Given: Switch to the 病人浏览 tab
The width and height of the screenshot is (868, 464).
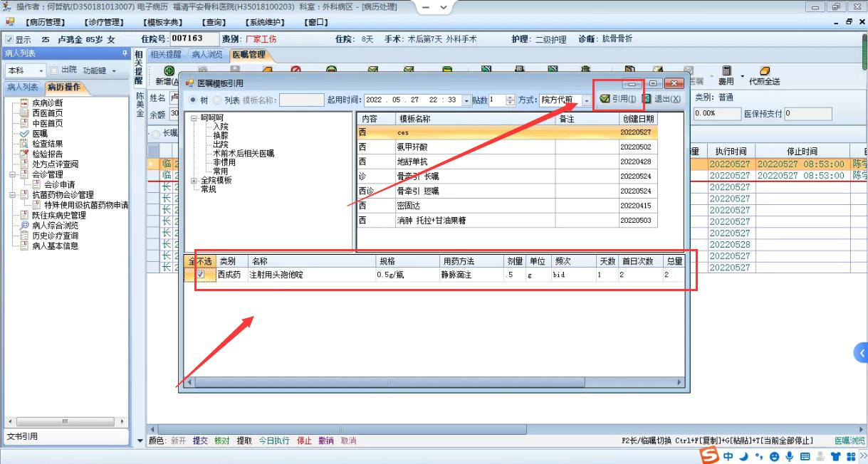Looking at the screenshot, I should click(207, 54).
